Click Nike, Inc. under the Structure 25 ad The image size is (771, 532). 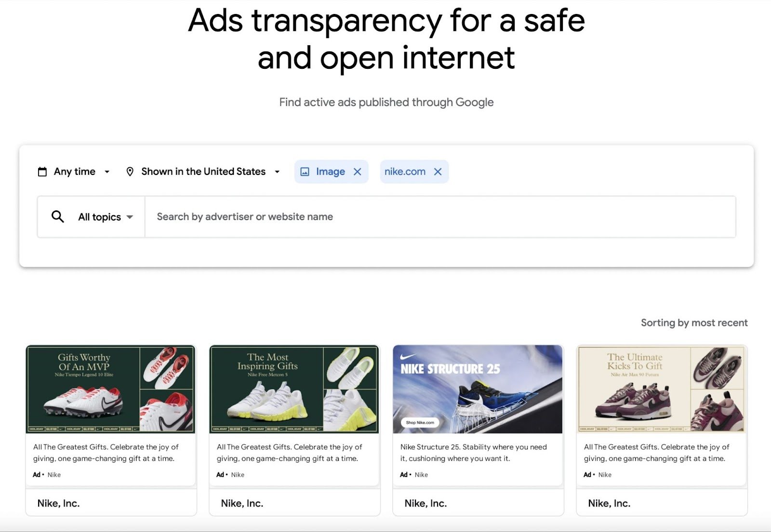425,503
